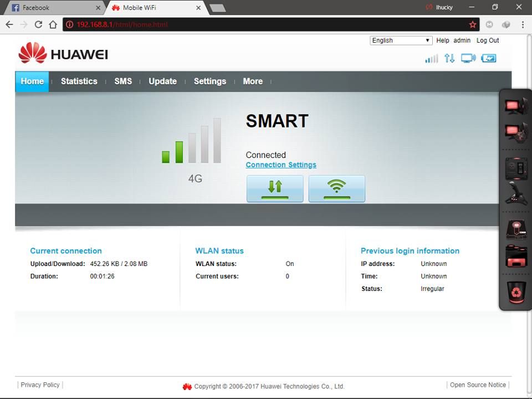Viewport: 532px width, 399px height.
Task: Open the English language dropdown
Action: (x=401, y=40)
